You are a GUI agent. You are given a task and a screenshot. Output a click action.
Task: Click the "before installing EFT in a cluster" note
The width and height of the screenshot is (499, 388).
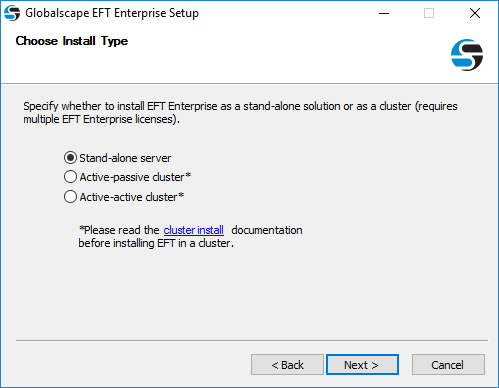point(156,243)
